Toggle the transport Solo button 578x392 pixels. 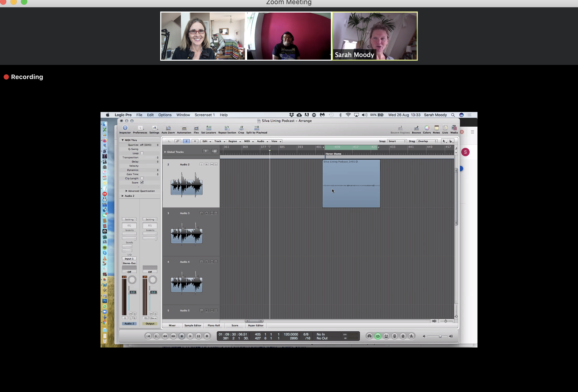[x=403, y=336]
